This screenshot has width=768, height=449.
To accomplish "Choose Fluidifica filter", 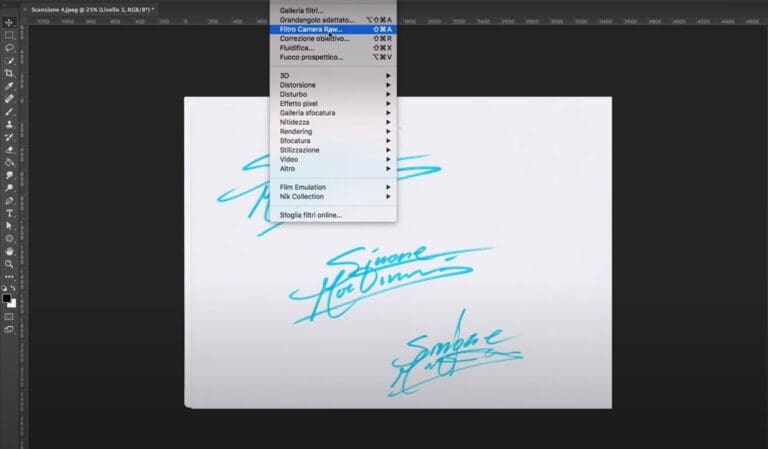I will click(333, 48).
